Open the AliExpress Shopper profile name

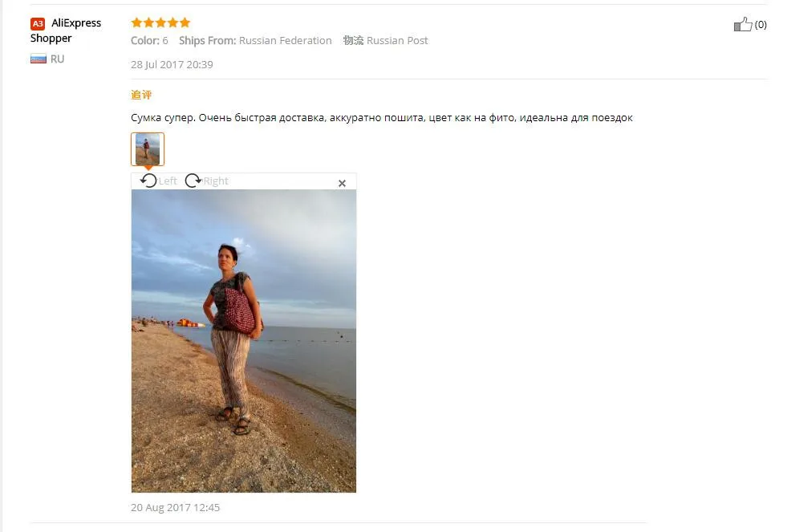pyautogui.click(x=65, y=30)
